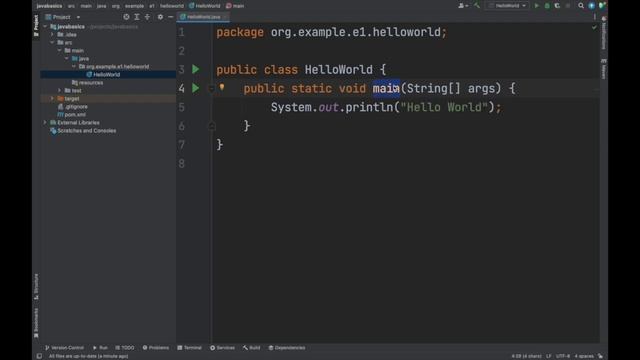Select Scratches and Consoles
This screenshot has height=360, width=640.
pos(83,131)
